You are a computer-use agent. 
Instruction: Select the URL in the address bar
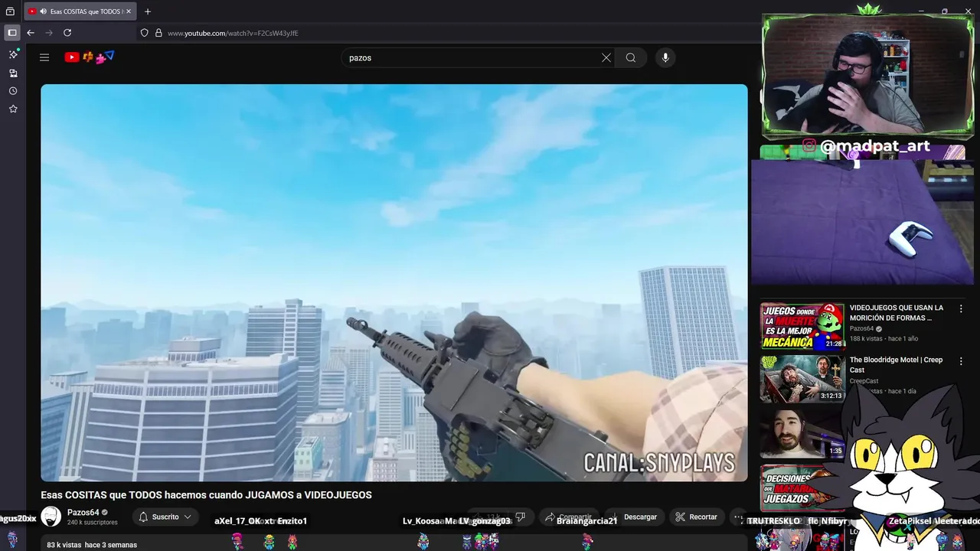coord(233,33)
